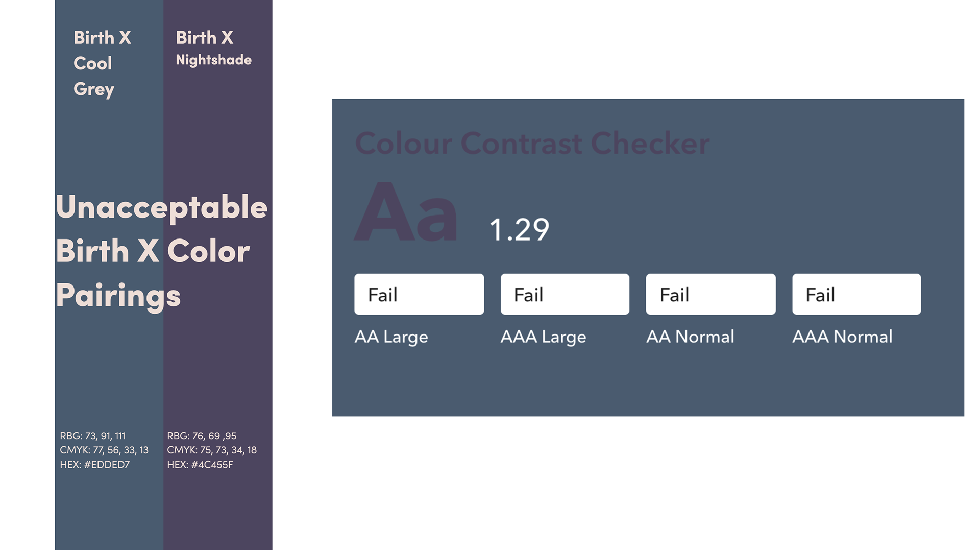
Task: Select the AAA Large Fail result box
Action: (x=565, y=294)
